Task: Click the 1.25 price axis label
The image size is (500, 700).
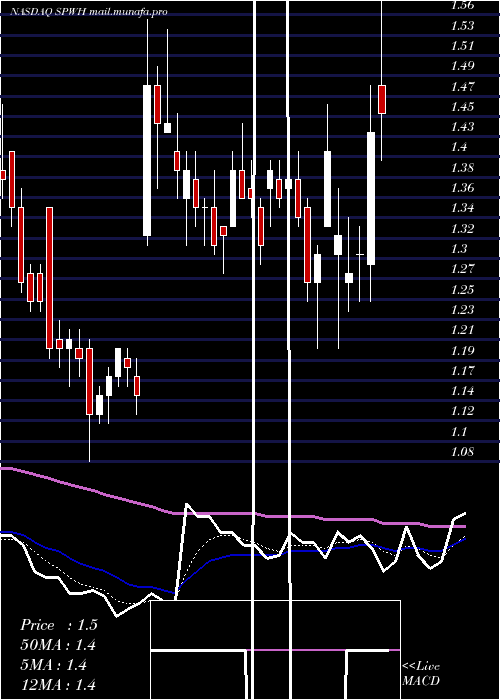Action: (x=462, y=289)
